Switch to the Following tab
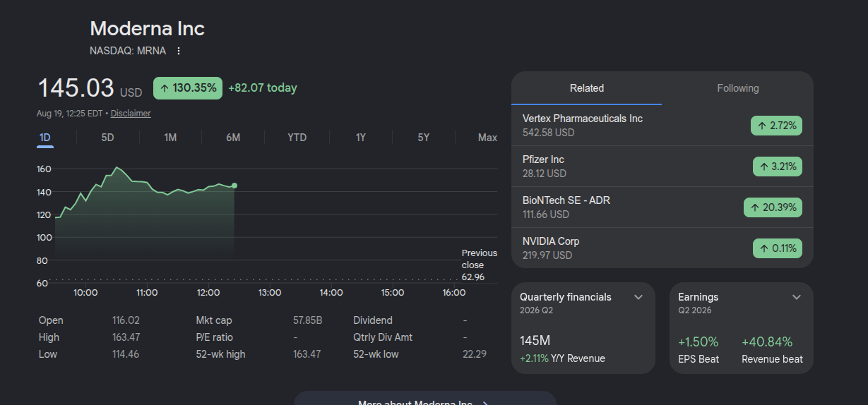The height and width of the screenshot is (405, 868). click(738, 88)
